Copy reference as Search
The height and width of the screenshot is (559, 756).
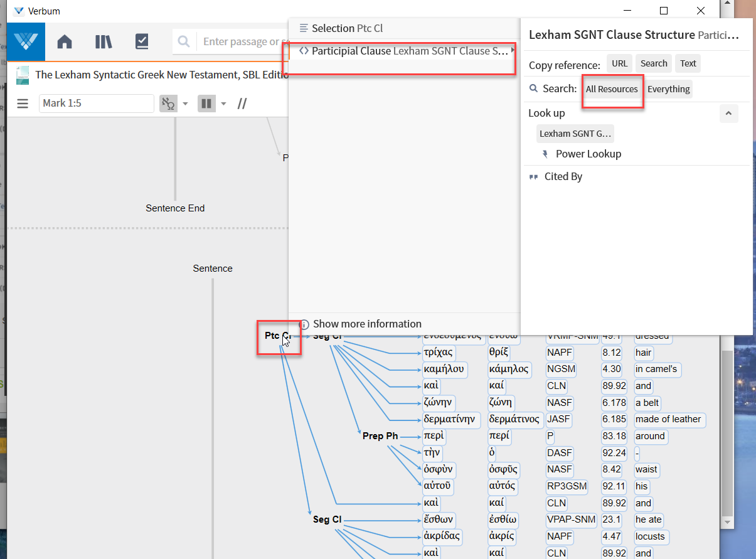[x=654, y=63]
